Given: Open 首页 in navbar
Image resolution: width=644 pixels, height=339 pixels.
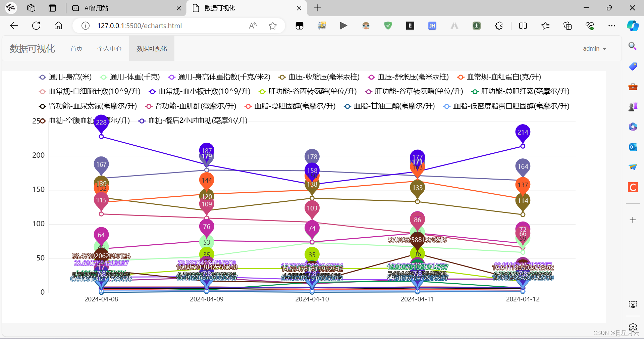Looking at the screenshot, I should [76, 49].
